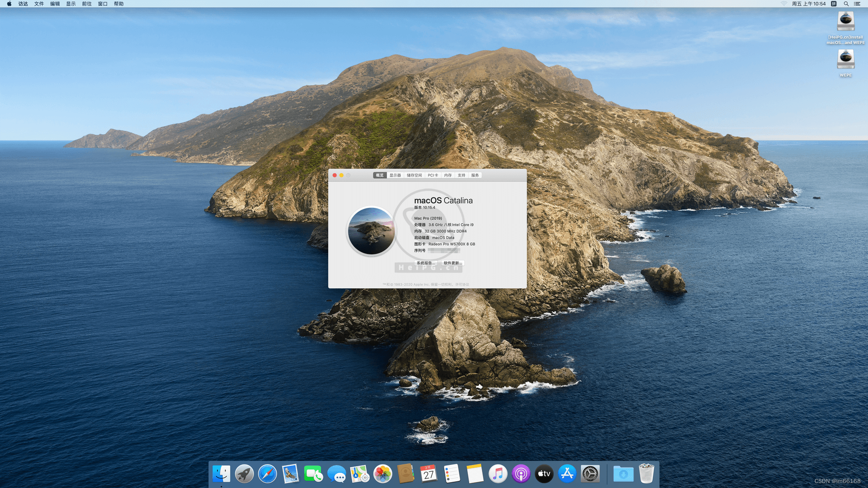The width and height of the screenshot is (868, 488).
Task: Select the HeiPG Install macOS disk icon
Action: click(845, 21)
